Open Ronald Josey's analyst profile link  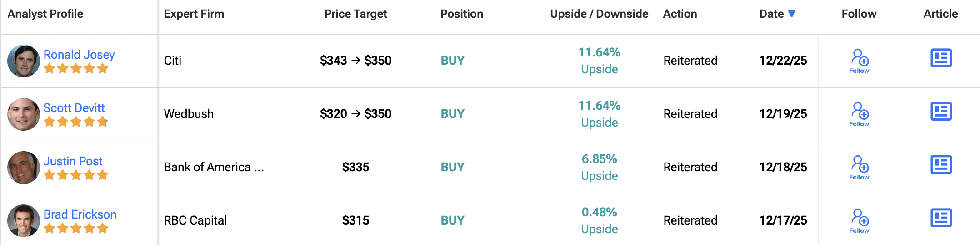point(79,55)
